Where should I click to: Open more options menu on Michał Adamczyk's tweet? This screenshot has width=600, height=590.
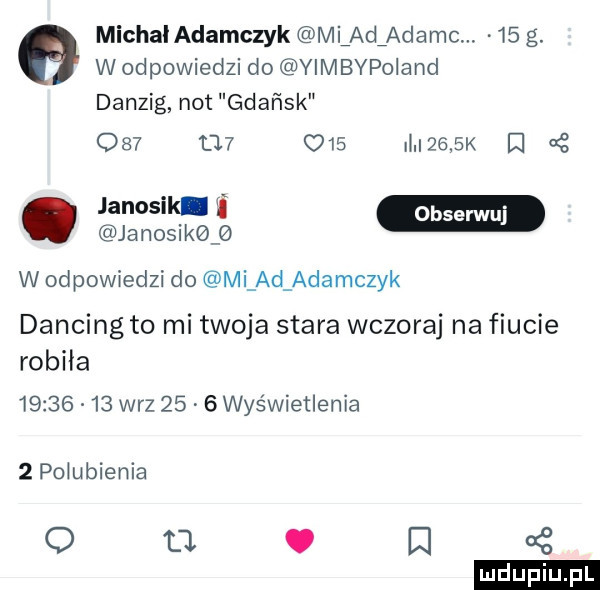click(x=569, y=37)
